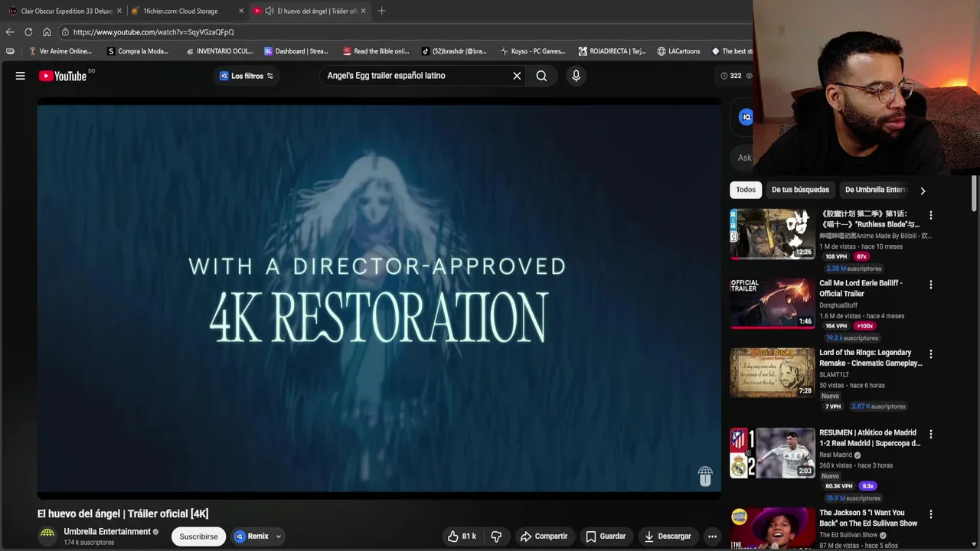
Task: Select the De tus búsquedas chip
Action: tap(800, 190)
